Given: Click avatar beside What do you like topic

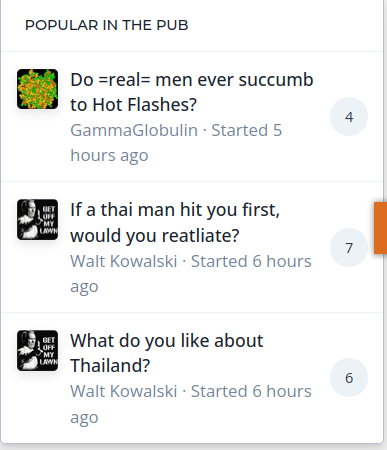Looking at the screenshot, I should 37,351.
